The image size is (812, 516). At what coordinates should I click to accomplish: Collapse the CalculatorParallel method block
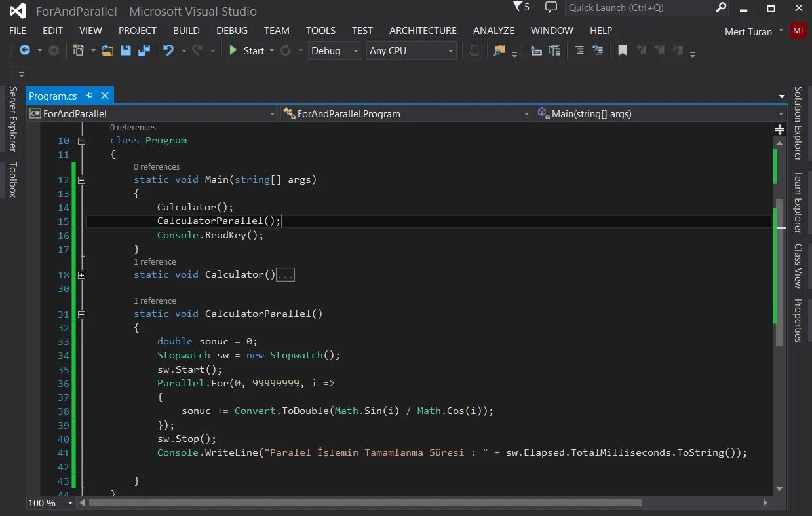pyautogui.click(x=82, y=314)
